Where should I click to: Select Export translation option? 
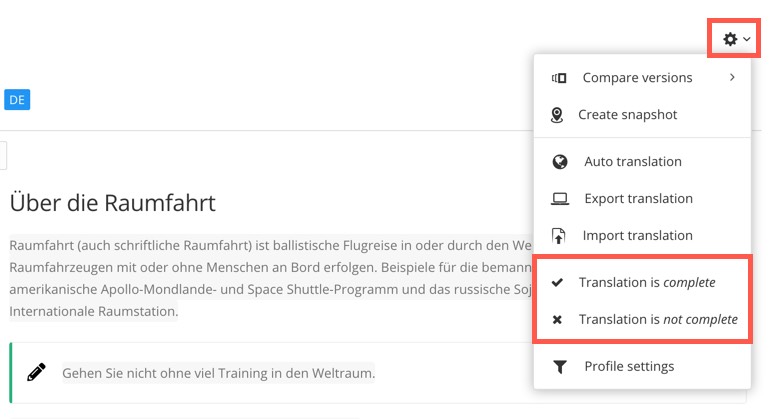click(638, 199)
